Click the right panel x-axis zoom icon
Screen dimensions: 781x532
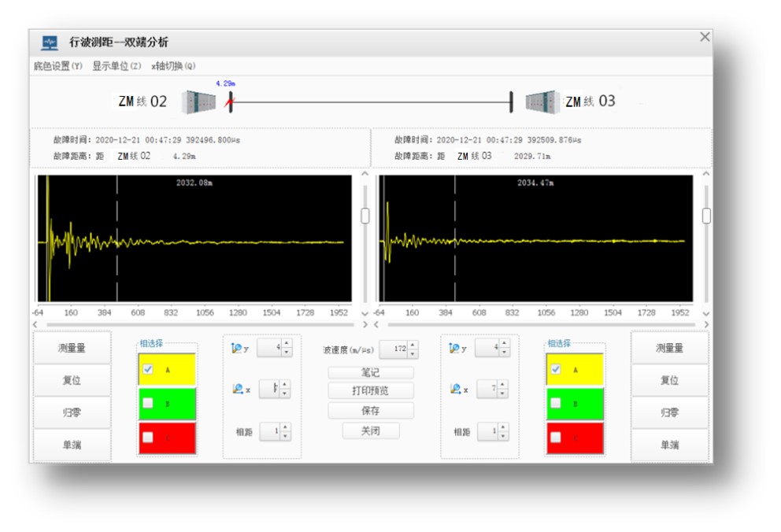[x=455, y=389]
